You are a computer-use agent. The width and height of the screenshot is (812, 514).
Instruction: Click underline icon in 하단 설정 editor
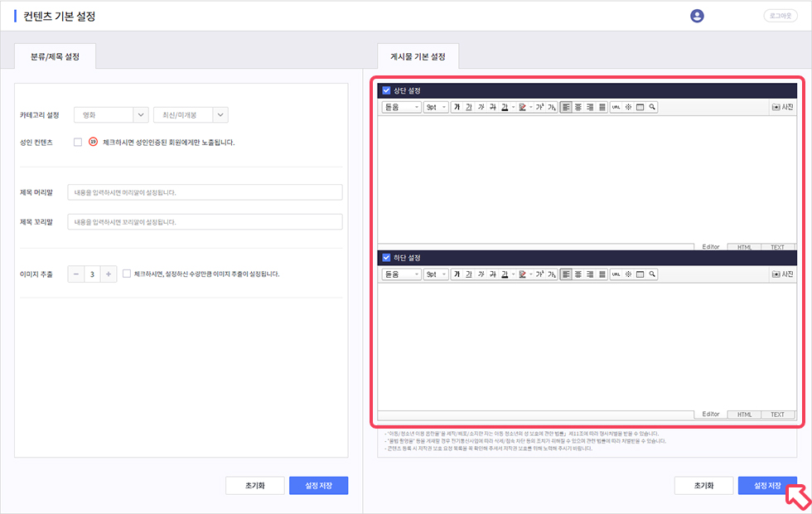(x=469, y=274)
